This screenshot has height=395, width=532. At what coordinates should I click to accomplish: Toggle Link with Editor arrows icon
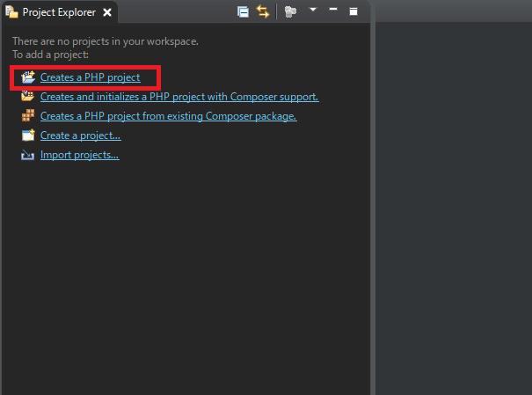click(263, 11)
